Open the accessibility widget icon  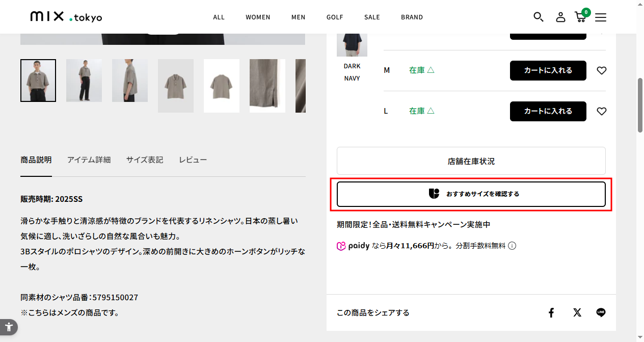[8, 327]
